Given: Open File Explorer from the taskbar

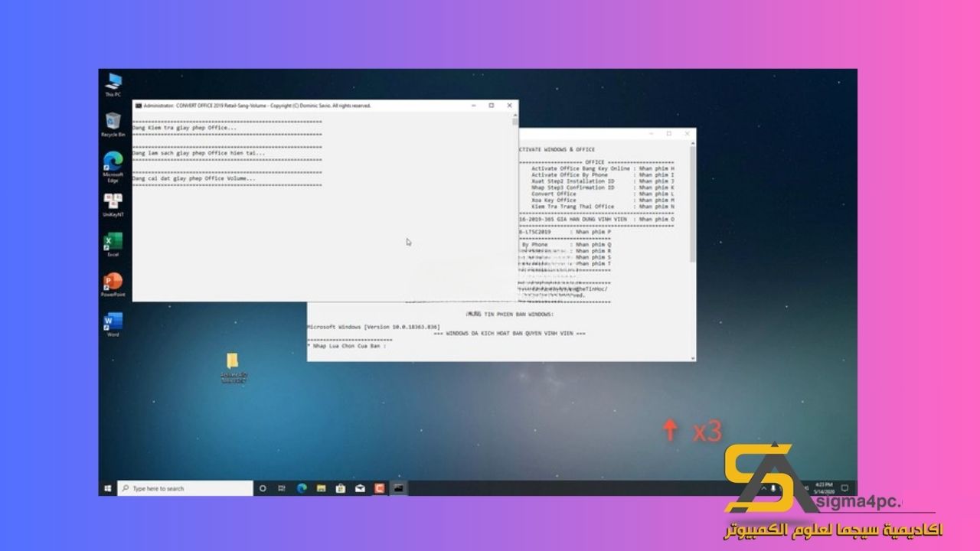Looking at the screenshot, I should click(x=322, y=488).
